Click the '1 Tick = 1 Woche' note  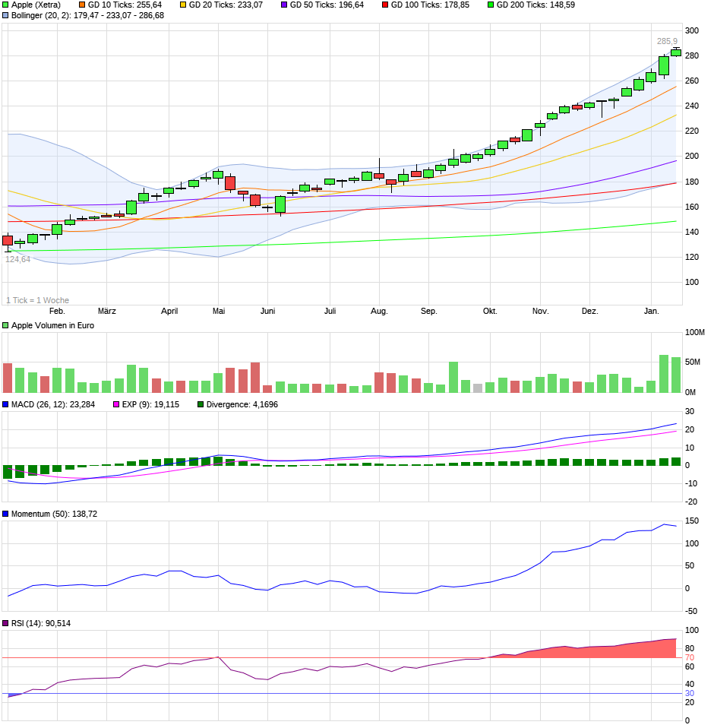(x=37, y=300)
